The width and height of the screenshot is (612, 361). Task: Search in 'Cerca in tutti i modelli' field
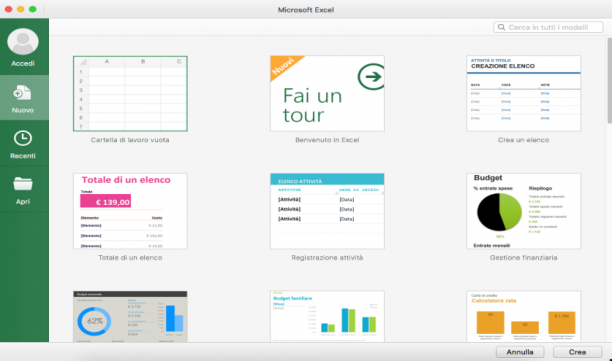tap(548, 27)
